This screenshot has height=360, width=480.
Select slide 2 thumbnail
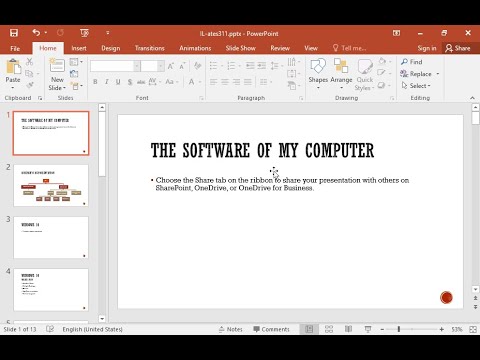[x=51, y=185]
